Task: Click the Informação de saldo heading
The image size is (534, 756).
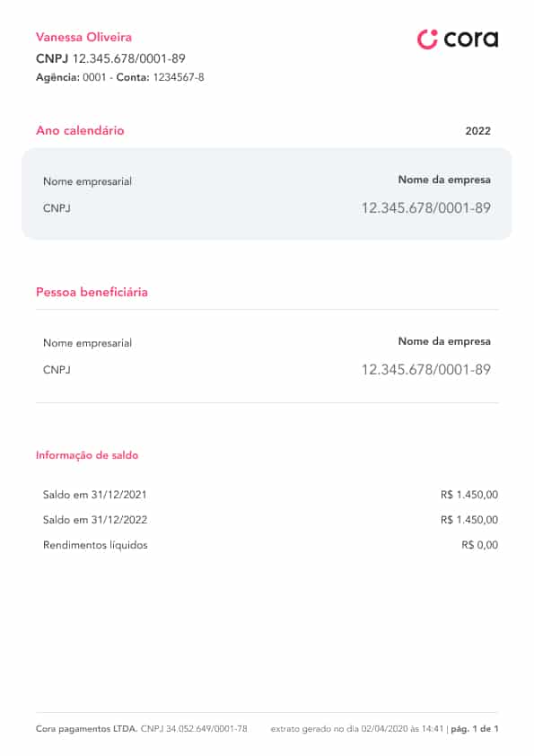Action: [x=87, y=455]
